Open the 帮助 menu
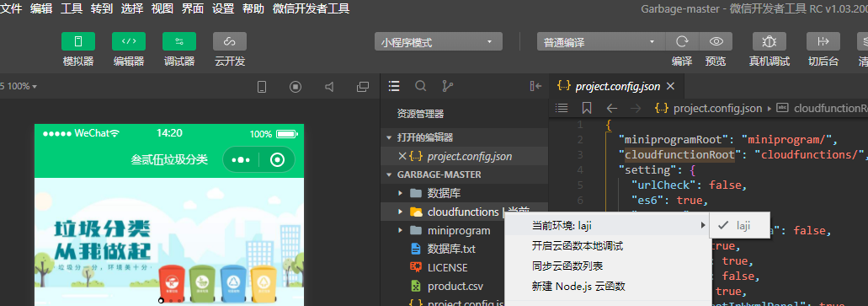 click(253, 9)
